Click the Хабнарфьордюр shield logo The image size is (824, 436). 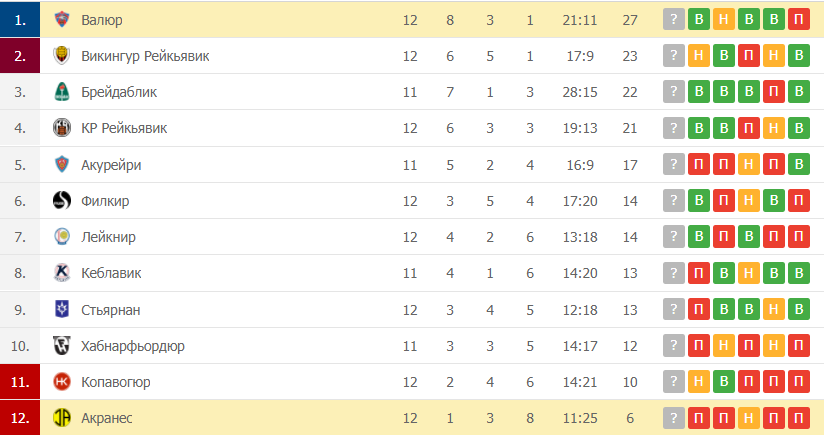coord(62,346)
